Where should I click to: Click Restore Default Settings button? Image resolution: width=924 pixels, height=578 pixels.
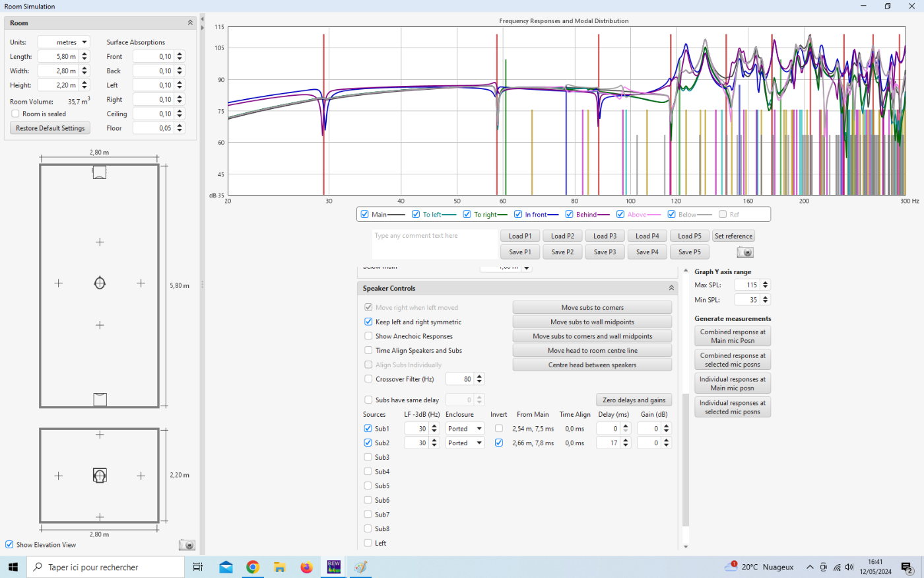tap(50, 128)
